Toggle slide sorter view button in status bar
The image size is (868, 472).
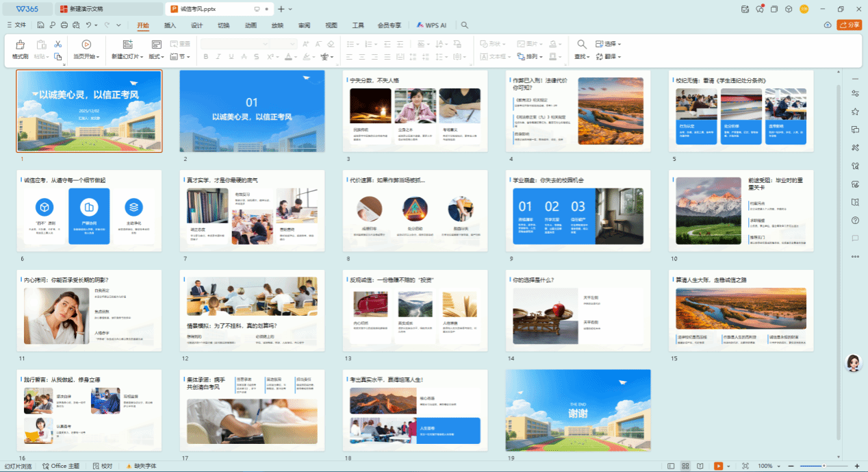point(685,466)
